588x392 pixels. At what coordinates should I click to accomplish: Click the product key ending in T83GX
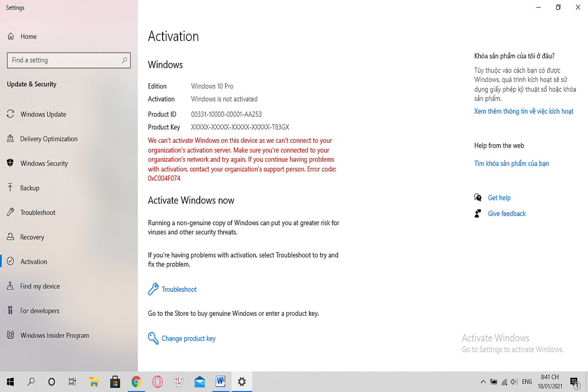[240, 127]
